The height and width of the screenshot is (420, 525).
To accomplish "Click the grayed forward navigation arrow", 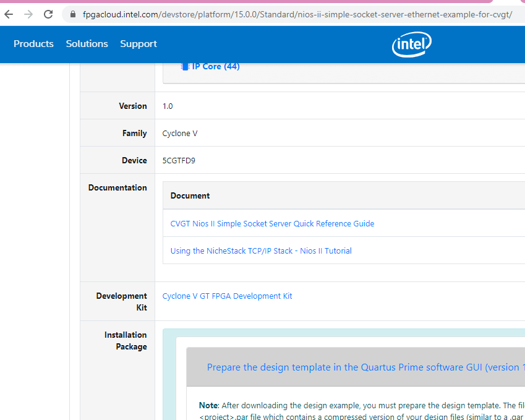I will [x=28, y=14].
